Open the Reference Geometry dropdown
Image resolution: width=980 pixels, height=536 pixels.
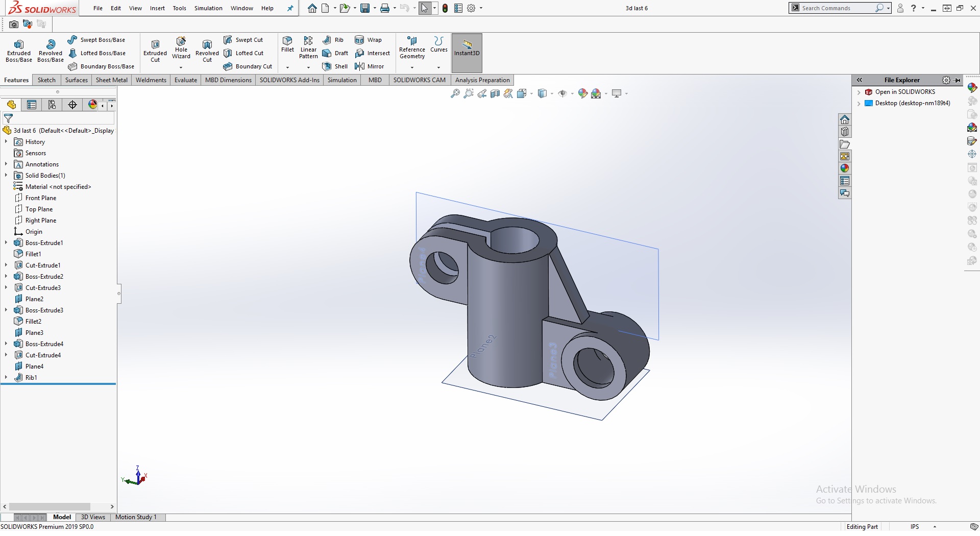(x=412, y=67)
